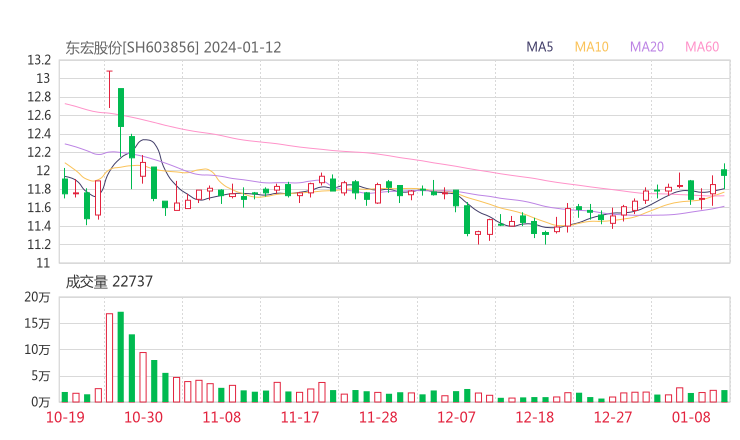Screen dimensions: 740x440
Task: Click the 11-17 date axis label
Action: click(300, 417)
